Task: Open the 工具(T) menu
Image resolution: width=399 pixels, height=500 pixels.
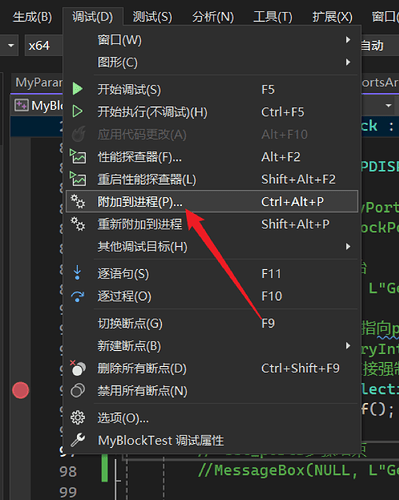Action: click(x=273, y=17)
